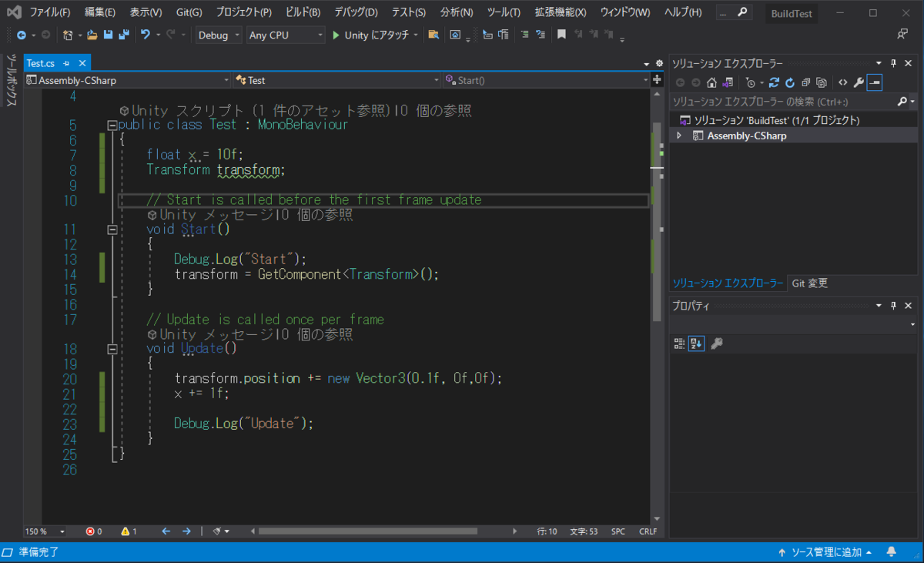
Task: Click the live share icon at top right
Action: click(x=902, y=35)
